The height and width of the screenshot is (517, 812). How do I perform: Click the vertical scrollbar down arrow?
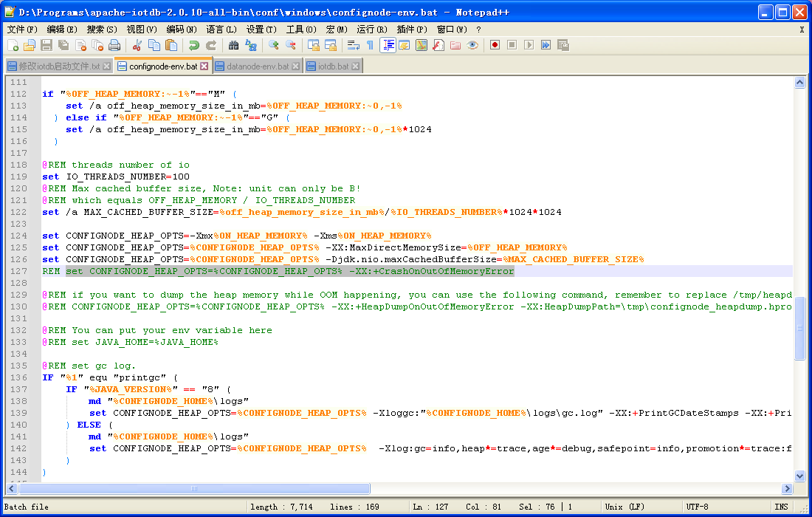coord(799,476)
